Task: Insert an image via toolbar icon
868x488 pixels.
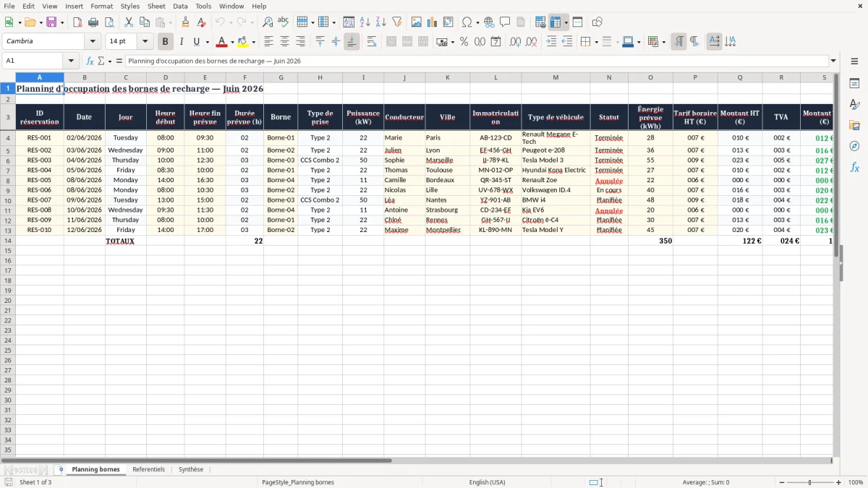Action: (x=417, y=22)
